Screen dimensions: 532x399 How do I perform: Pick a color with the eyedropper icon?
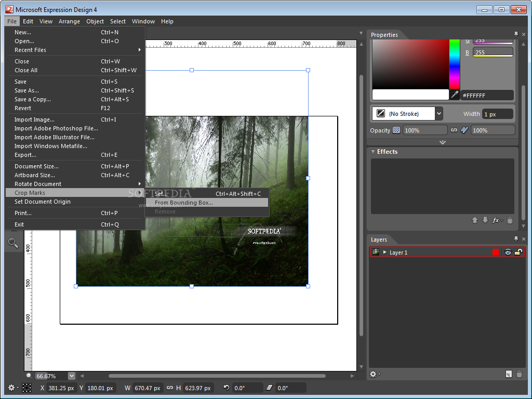(455, 95)
